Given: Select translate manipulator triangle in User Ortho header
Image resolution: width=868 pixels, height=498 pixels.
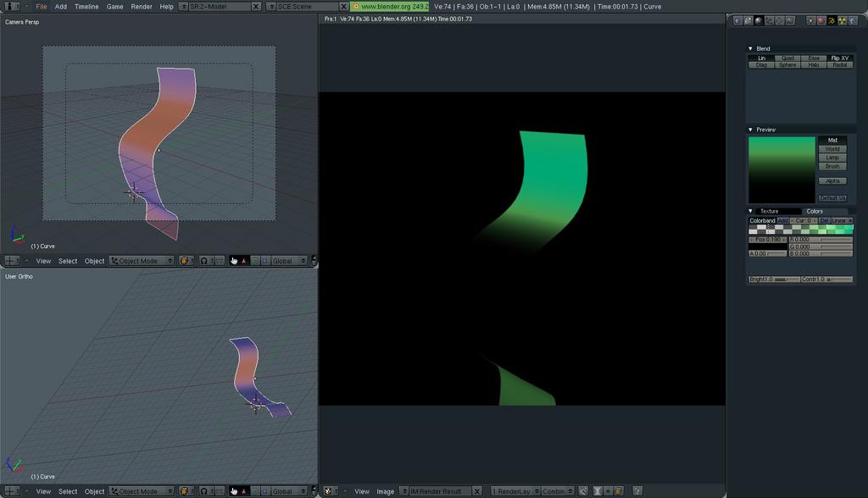Looking at the screenshot, I should click(x=244, y=491).
